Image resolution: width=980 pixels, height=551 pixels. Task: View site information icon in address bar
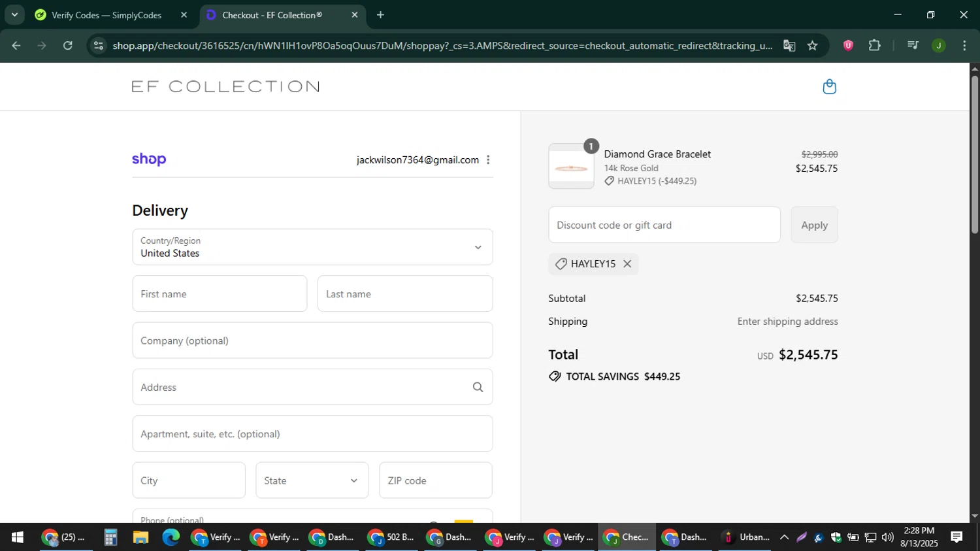pyautogui.click(x=98, y=46)
